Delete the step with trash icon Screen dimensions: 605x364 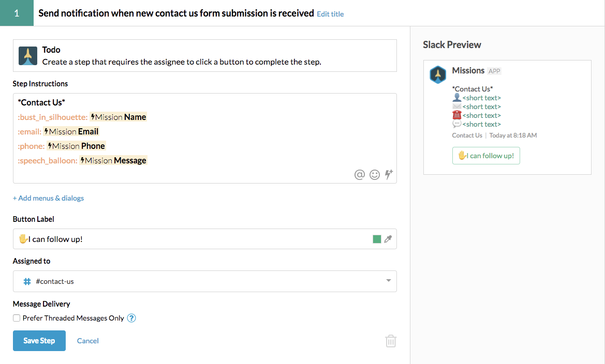point(391,341)
